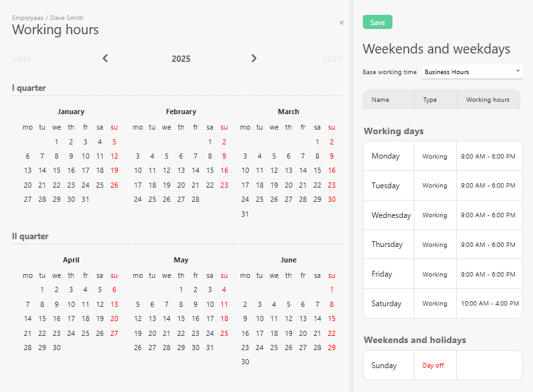Open the Employees breadcrumb link
This screenshot has height=392, width=533.
click(29, 18)
